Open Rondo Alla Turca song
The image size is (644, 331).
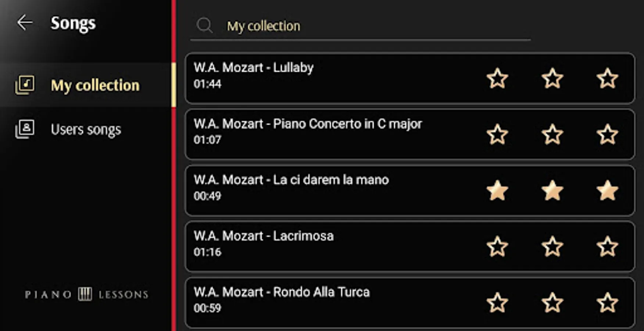tap(410, 303)
